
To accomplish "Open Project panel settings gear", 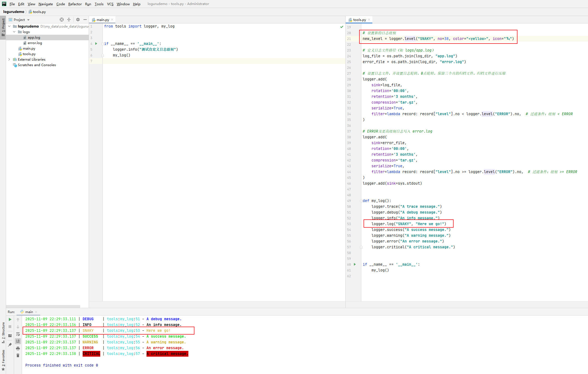I will (78, 20).
